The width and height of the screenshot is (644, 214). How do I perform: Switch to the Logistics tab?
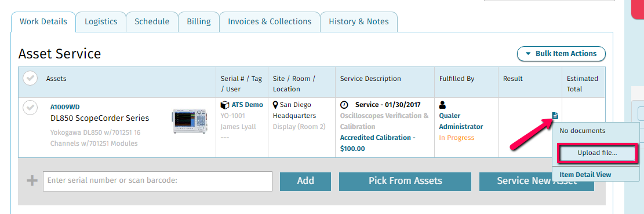101,22
